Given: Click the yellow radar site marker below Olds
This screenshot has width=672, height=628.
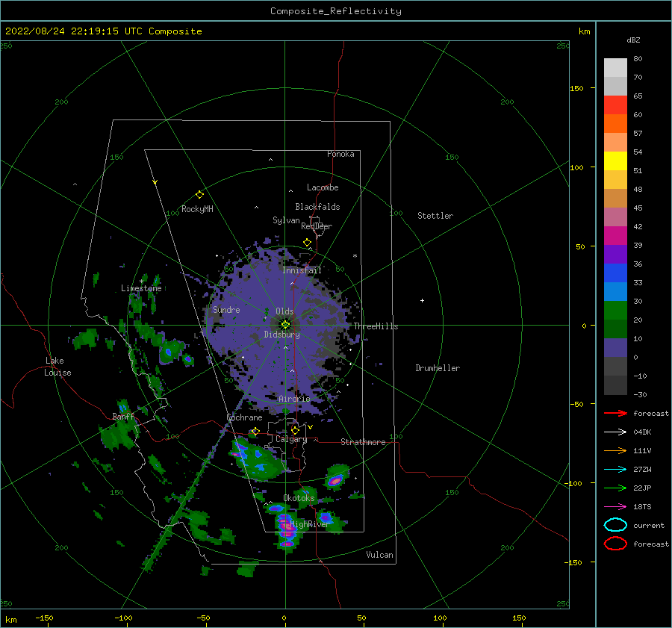Looking at the screenshot, I should coord(285,325).
